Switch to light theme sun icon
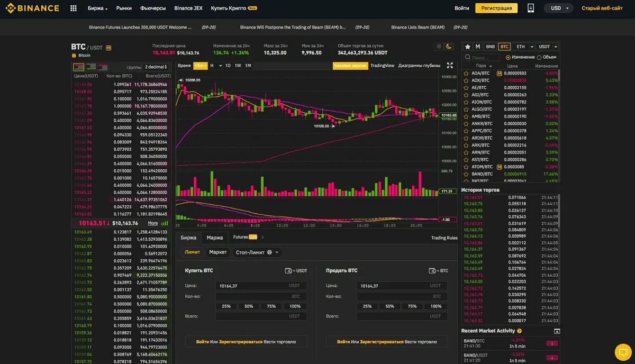This screenshot has width=635, height=364. tap(439, 47)
